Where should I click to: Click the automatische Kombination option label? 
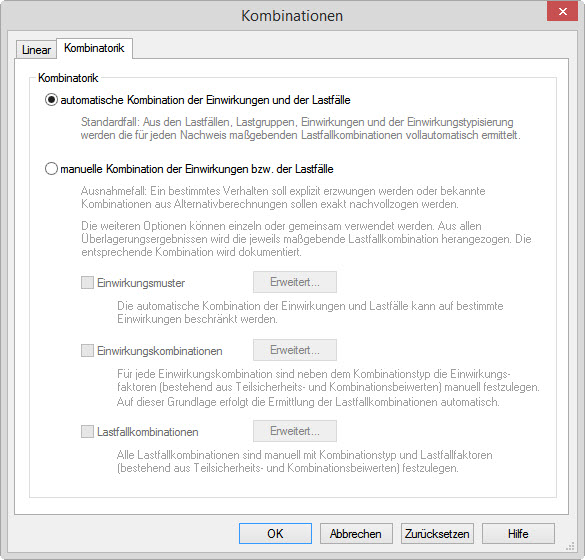point(205,100)
